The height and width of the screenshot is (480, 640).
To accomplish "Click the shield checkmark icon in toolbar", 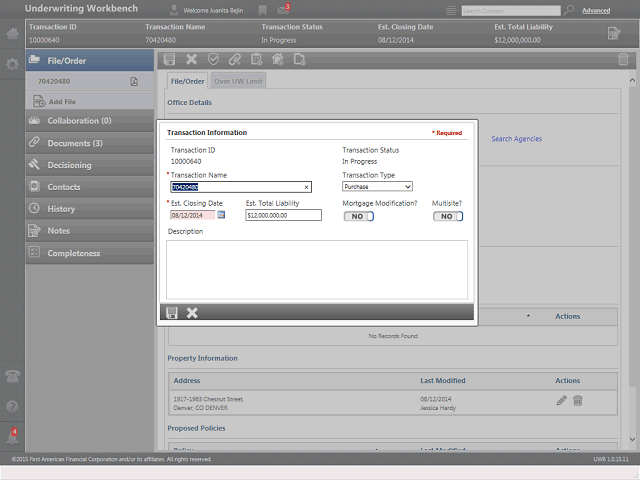I will [213, 60].
